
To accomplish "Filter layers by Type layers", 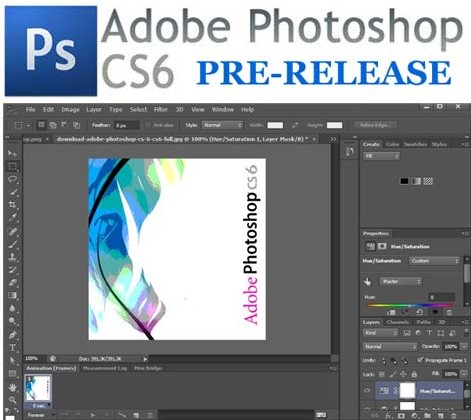I will pos(429,333).
